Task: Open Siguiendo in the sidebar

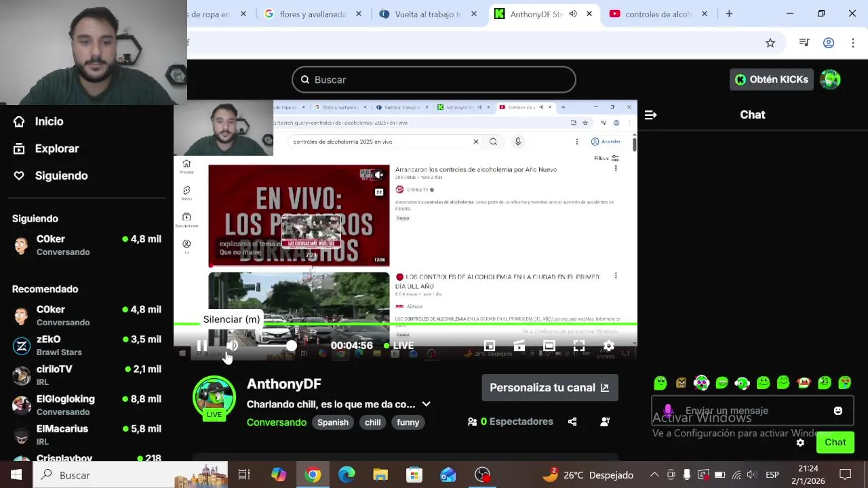Action: [52, 176]
